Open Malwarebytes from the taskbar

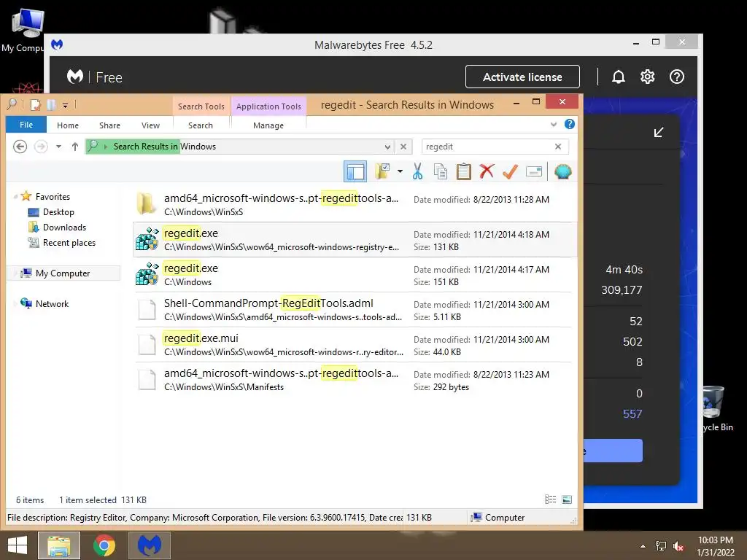150,545
